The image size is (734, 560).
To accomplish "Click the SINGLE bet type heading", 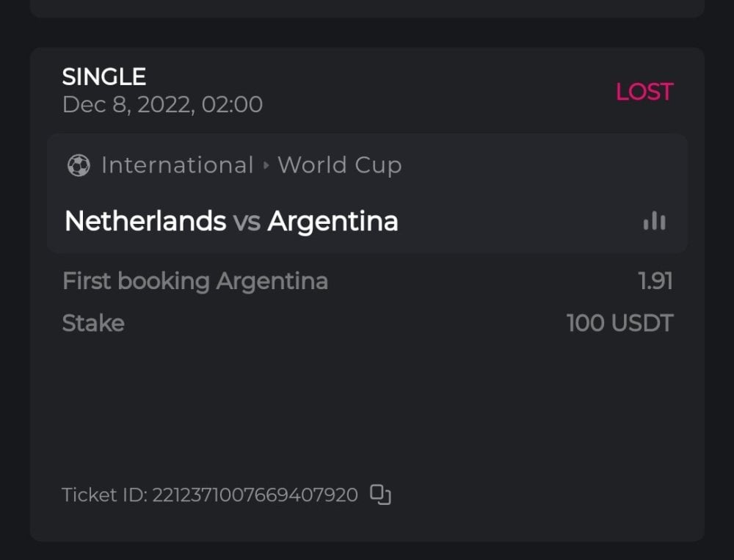I will (104, 76).
